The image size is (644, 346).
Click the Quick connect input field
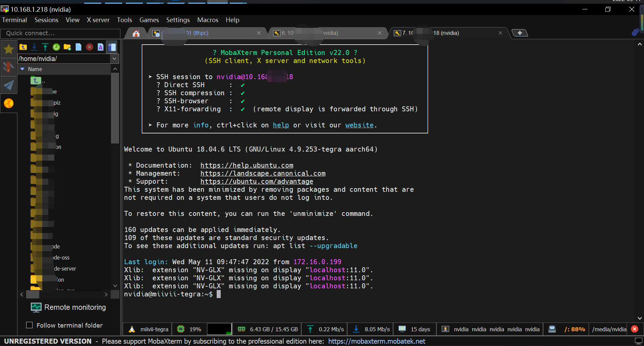coord(60,33)
